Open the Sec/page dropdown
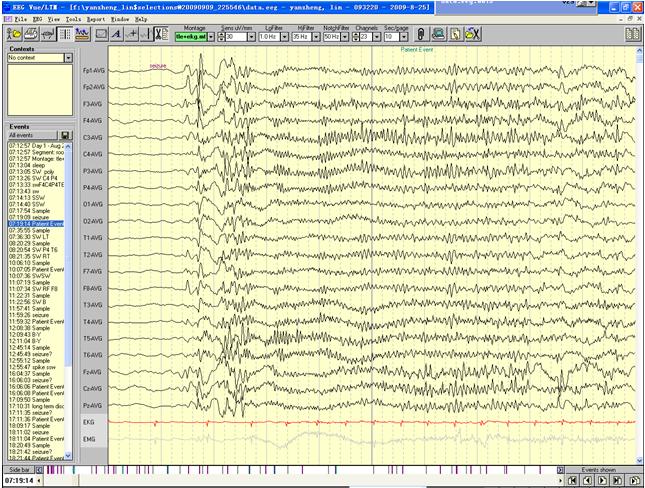 tap(404, 37)
